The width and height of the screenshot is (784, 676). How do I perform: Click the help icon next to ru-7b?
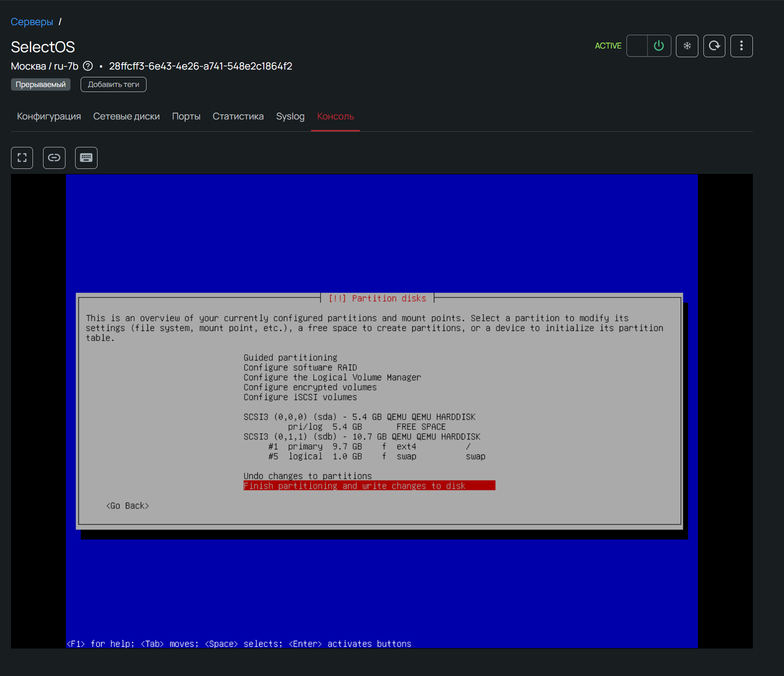pos(88,66)
